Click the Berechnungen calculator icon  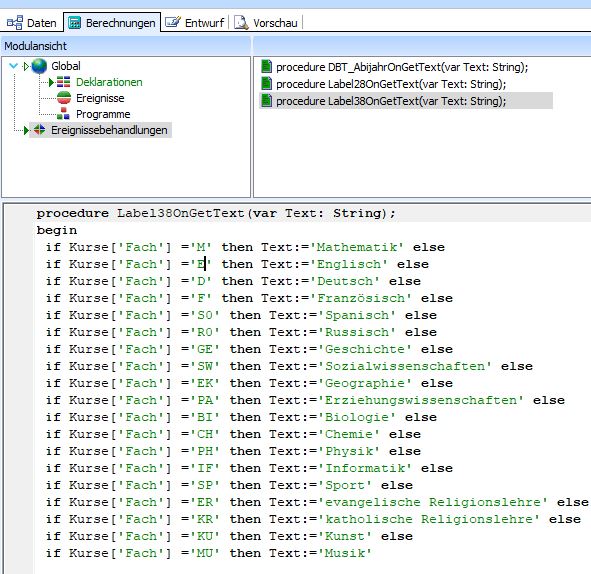(74, 23)
